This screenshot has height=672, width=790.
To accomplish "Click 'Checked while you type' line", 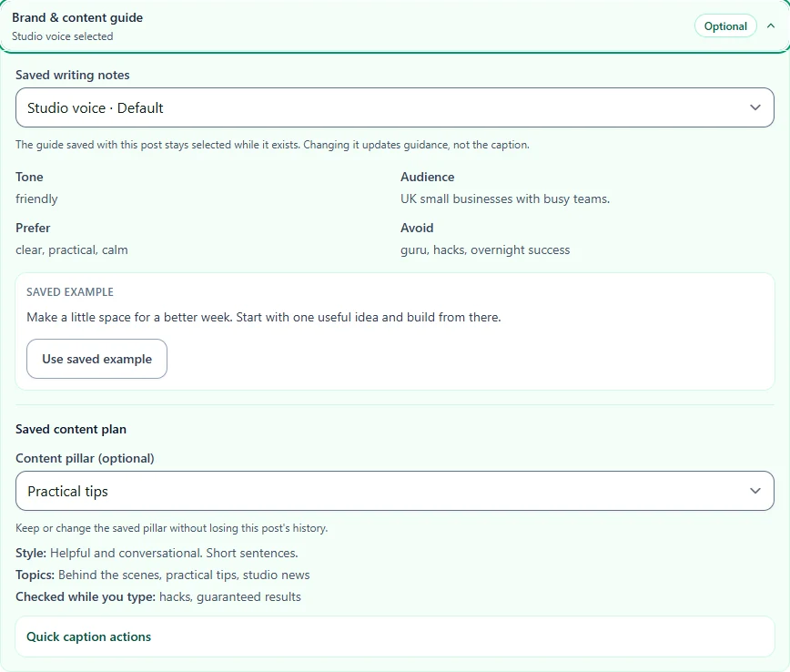I will 158,597.
